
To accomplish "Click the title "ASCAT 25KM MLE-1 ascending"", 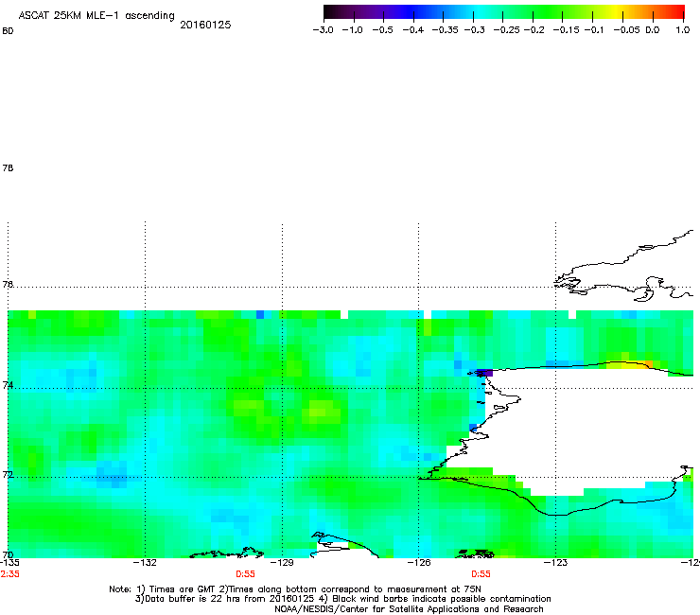I will coord(96,16).
